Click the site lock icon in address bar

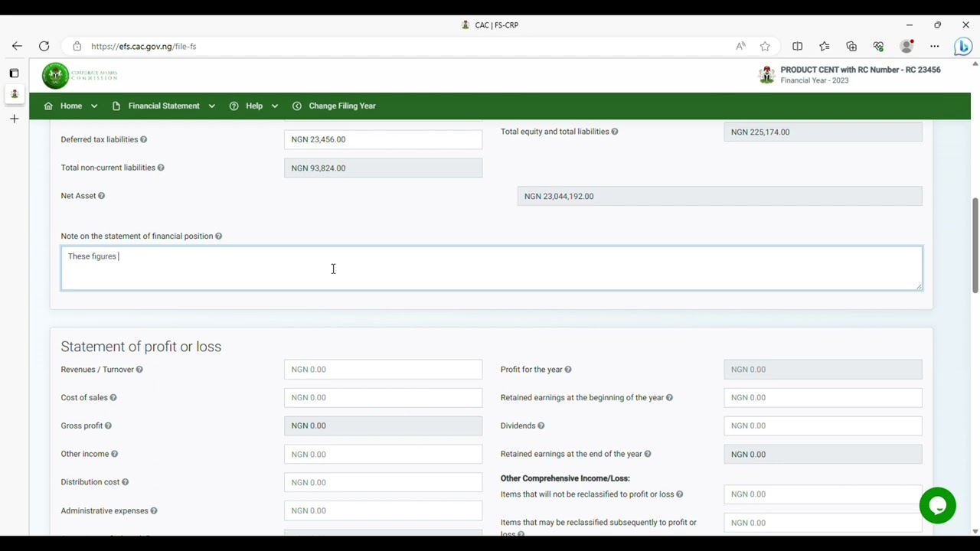tap(77, 46)
